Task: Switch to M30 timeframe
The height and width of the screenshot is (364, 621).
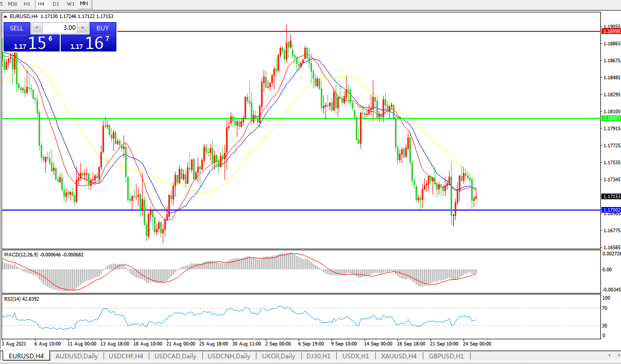Action: [x=12, y=4]
